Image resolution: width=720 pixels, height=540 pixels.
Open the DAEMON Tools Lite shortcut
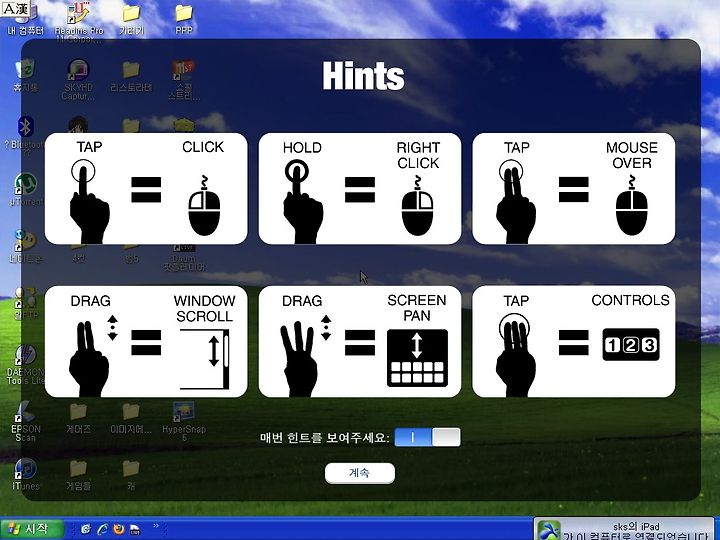point(25,365)
